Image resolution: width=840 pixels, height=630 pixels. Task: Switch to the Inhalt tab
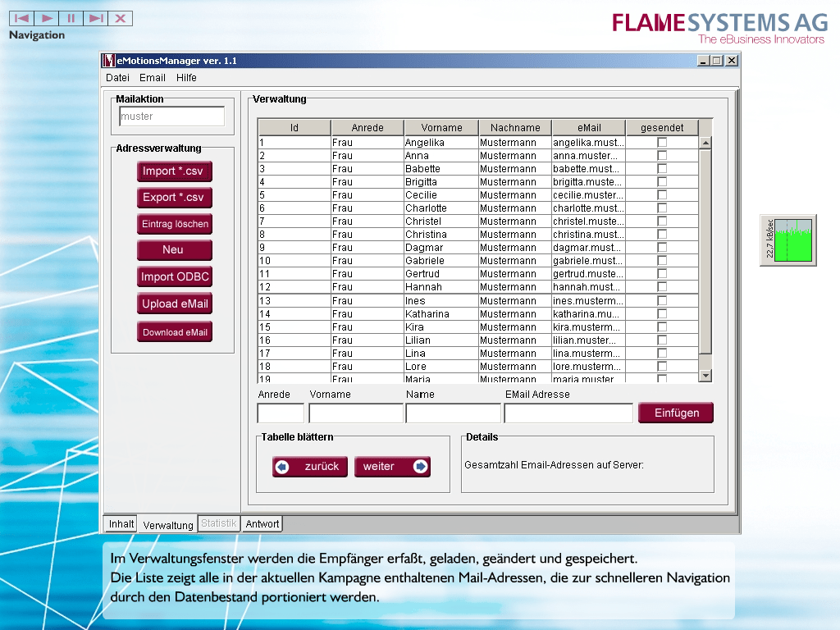click(121, 524)
